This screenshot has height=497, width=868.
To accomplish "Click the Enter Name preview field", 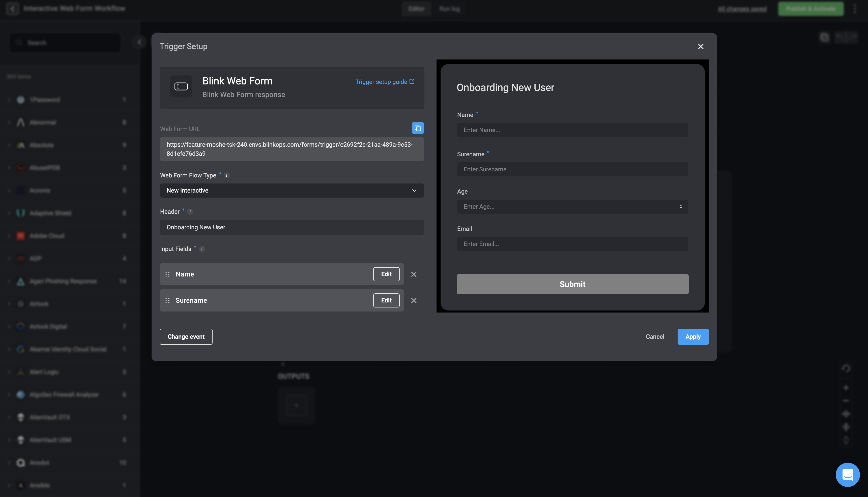I will [572, 130].
